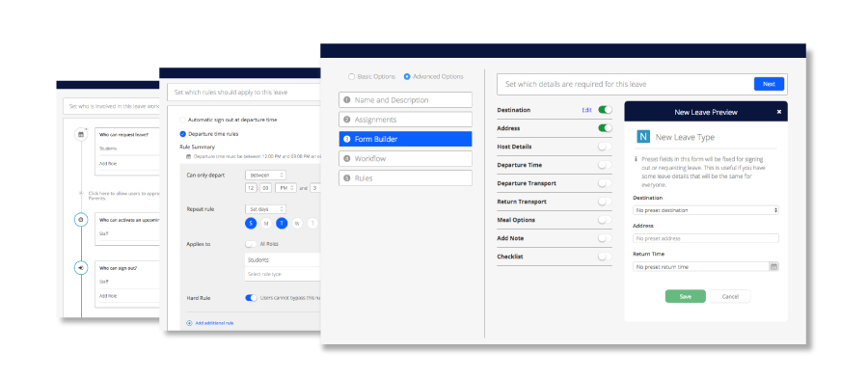868x379 pixels.
Task: Enable the Meal Options toggle
Action: click(605, 220)
